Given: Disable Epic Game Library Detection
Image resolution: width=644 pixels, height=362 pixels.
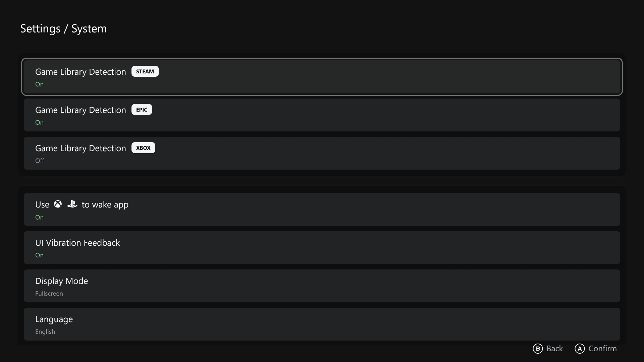Looking at the screenshot, I should 322,115.
